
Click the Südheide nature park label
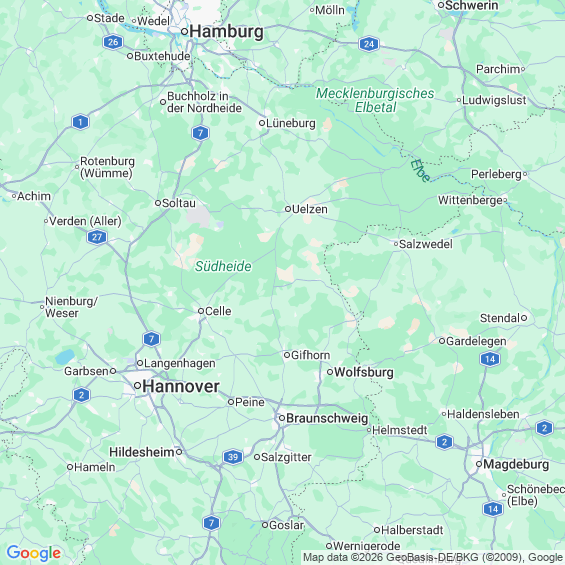[223, 266]
